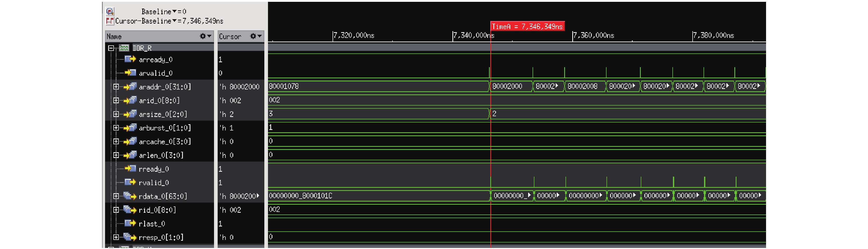Click the Baseline = 0 readout

point(164,11)
